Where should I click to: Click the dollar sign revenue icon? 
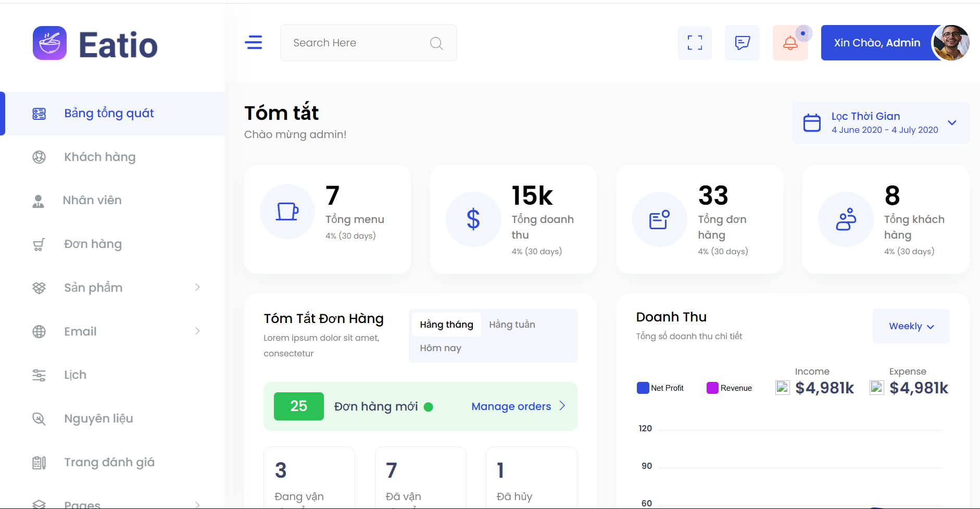point(473,219)
